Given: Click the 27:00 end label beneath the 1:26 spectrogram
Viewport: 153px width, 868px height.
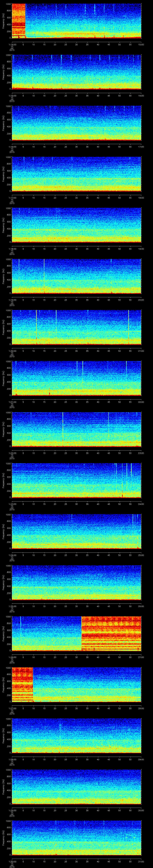Looking at the screenshot, I should click(141, 657).
